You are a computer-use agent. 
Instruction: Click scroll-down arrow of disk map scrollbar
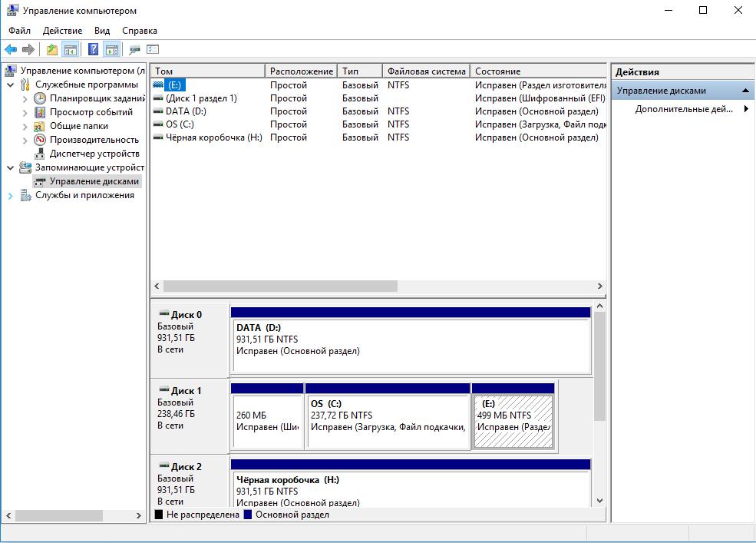coord(599,501)
